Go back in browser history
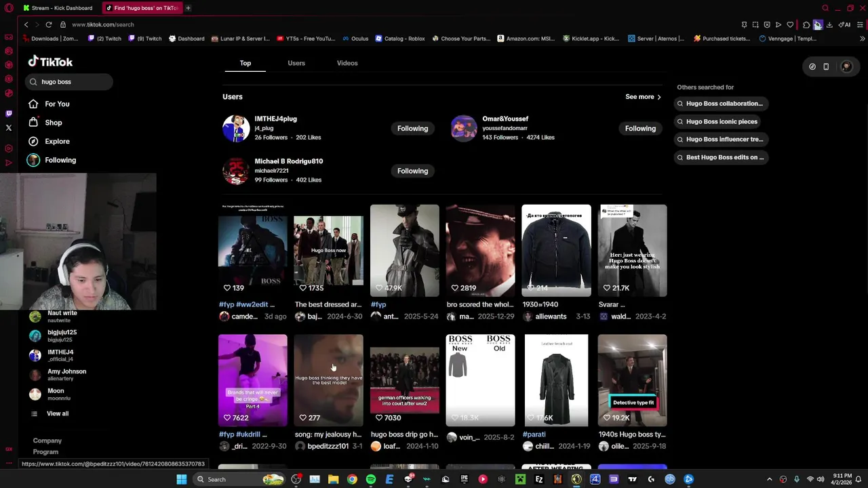This screenshot has height=488, width=868. click(26, 24)
